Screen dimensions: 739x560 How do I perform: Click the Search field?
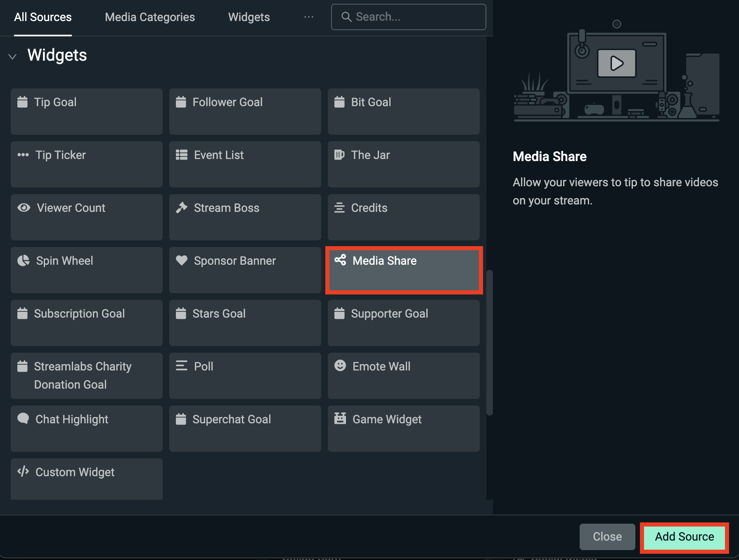[x=408, y=17]
